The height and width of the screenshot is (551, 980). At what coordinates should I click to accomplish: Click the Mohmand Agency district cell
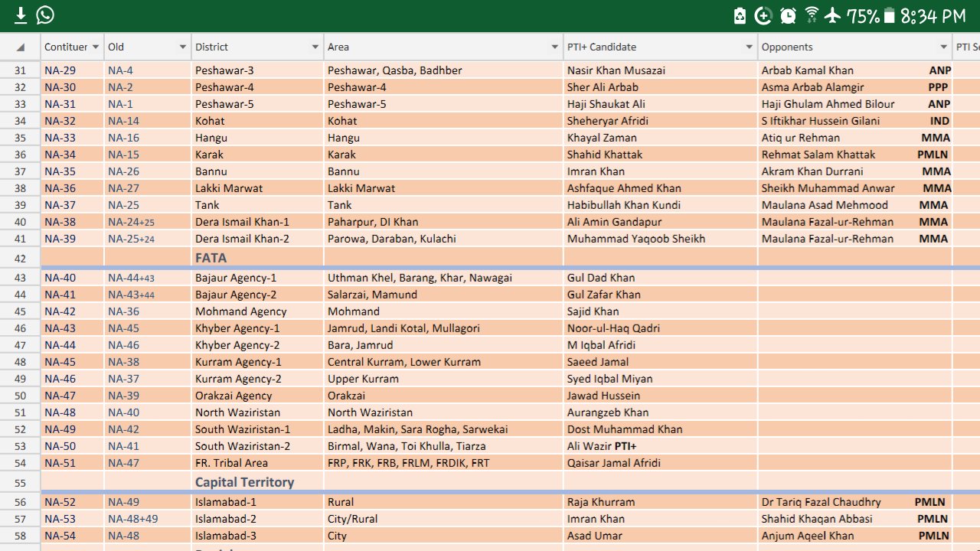[257, 311]
